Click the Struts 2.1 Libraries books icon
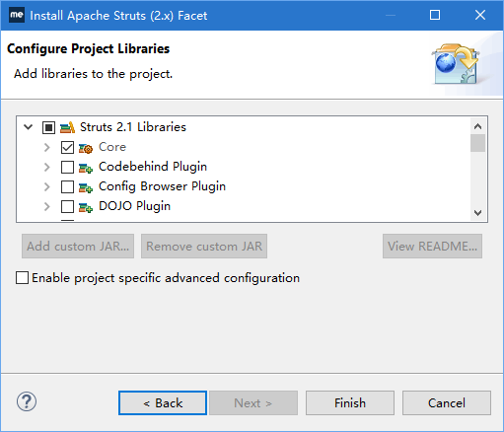This screenshot has height=432, width=504. [68, 127]
